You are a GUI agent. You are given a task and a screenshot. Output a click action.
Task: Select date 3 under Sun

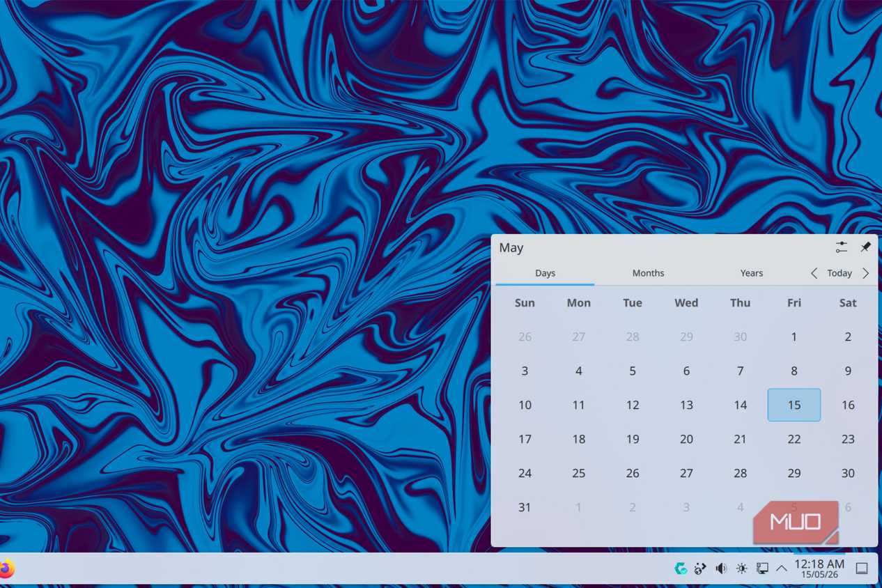(525, 371)
